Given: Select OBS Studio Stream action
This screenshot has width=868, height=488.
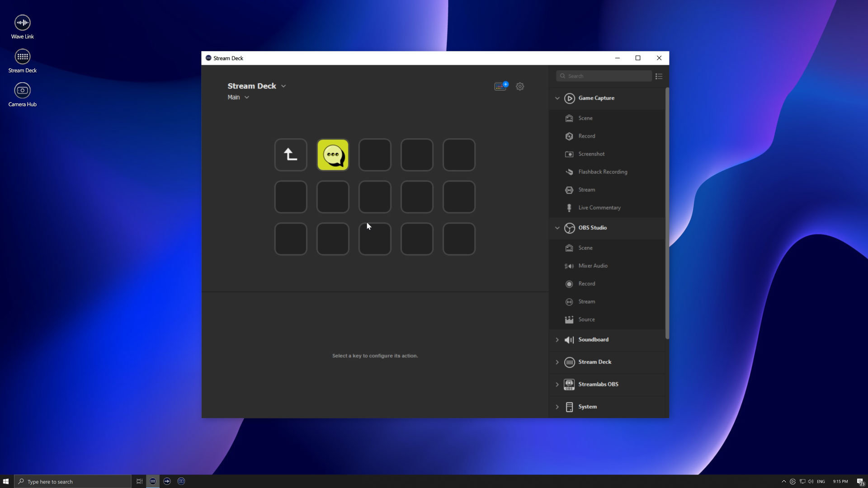Looking at the screenshot, I should 607,302.
